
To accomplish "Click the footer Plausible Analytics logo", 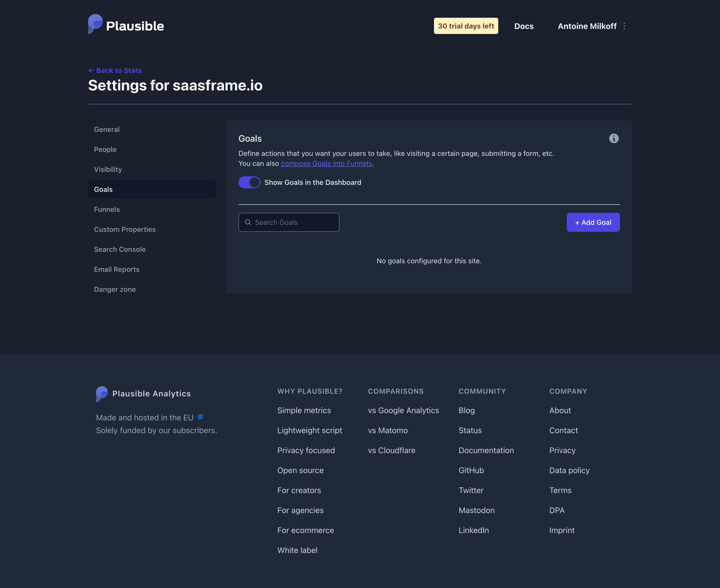I will pyautogui.click(x=143, y=394).
